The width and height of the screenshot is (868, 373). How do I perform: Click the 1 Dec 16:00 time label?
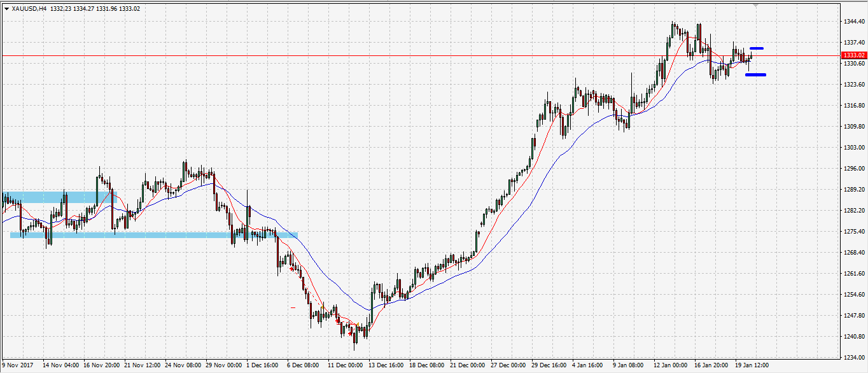click(263, 366)
